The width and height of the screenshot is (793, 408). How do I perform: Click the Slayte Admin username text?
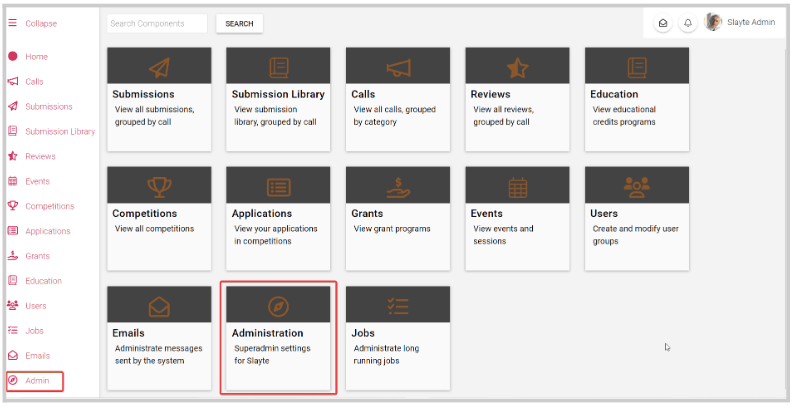(x=751, y=22)
